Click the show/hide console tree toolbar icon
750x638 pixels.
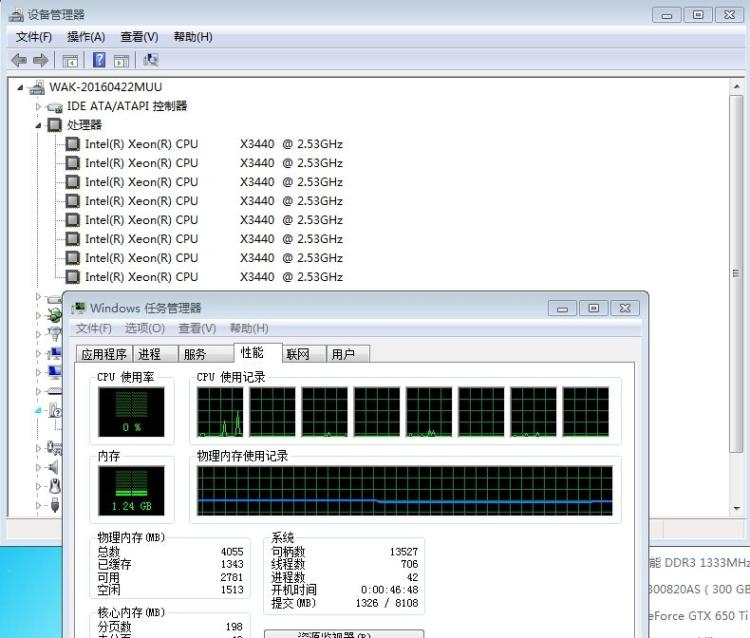pyautogui.click(x=70, y=61)
